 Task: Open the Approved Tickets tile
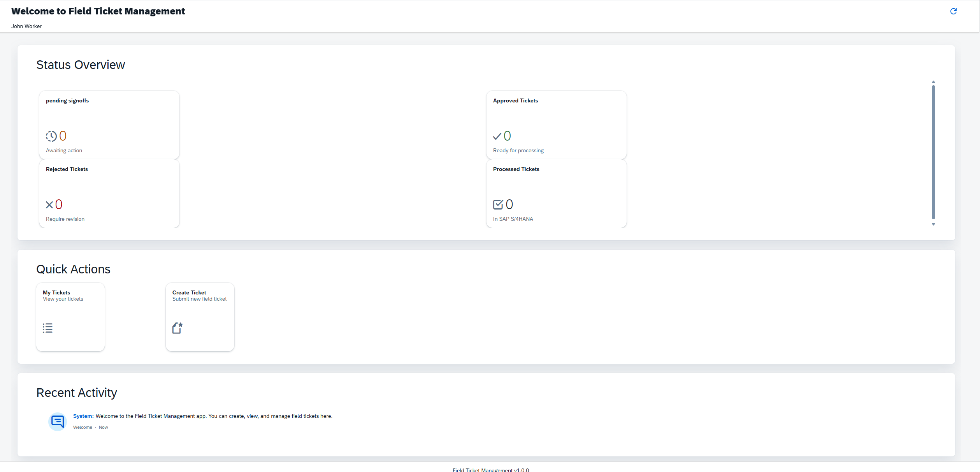(x=556, y=121)
